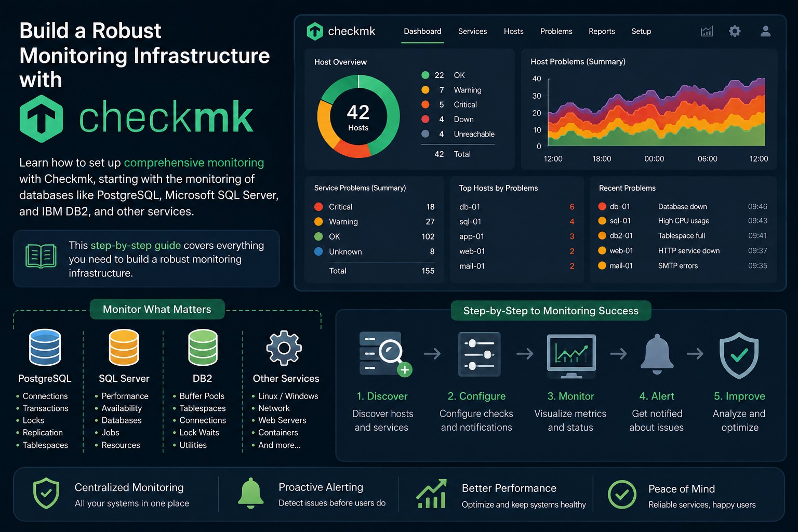This screenshot has height=532, width=798.
Task: Click the step-by-step guide highlighted text
Action: click(x=136, y=245)
